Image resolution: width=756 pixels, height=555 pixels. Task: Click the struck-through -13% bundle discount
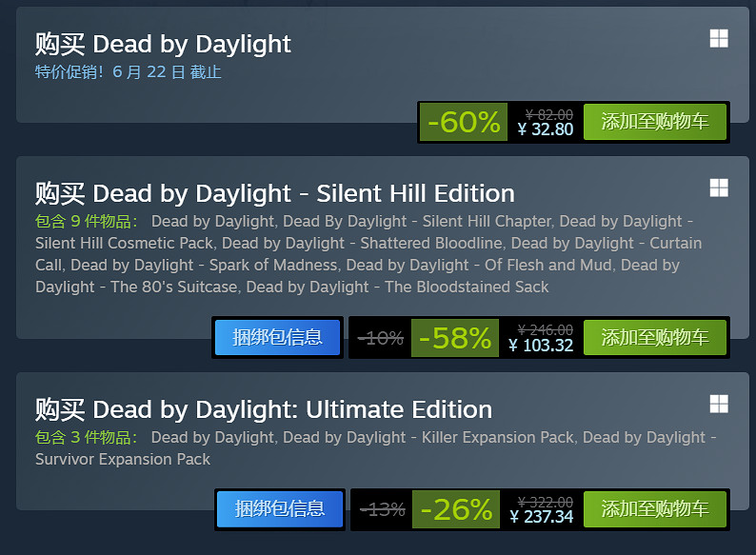(382, 509)
